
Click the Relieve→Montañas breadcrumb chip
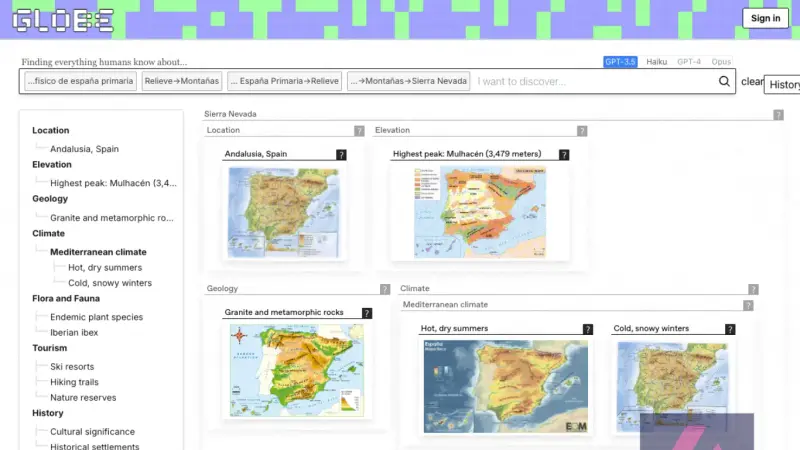pos(182,81)
